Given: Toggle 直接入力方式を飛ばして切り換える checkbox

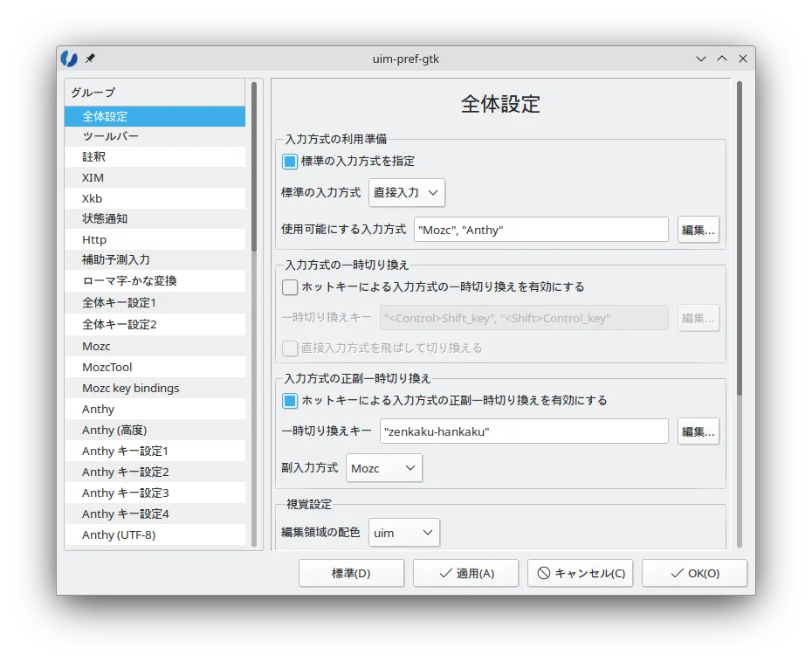Looking at the screenshot, I should (290, 348).
